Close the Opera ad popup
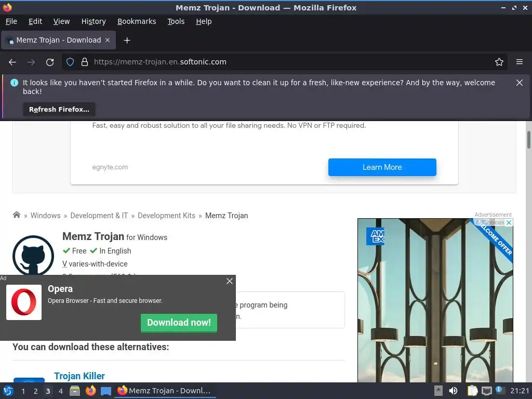Image resolution: width=532 pixels, height=399 pixels. click(x=230, y=281)
